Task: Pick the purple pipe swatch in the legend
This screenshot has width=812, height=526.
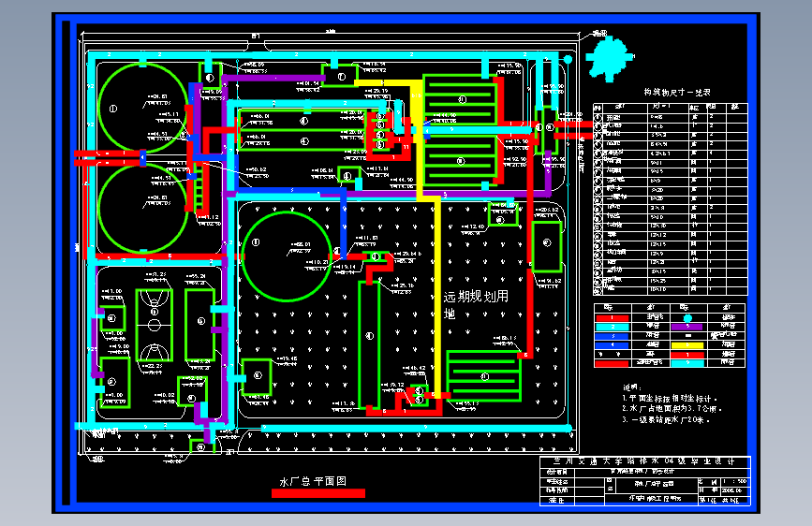Action: point(687,327)
